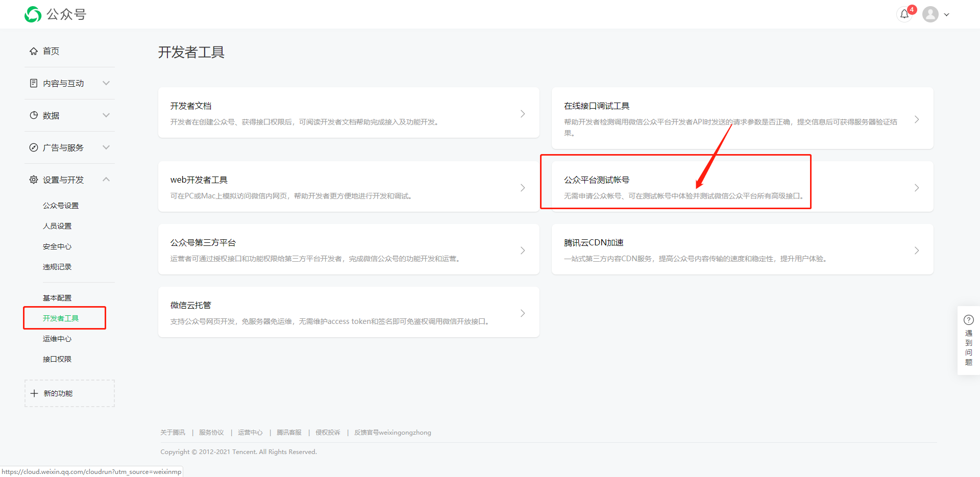Open the 在线接口调试工具 card
Screen dimensions: 980x477
tap(743, 118)
